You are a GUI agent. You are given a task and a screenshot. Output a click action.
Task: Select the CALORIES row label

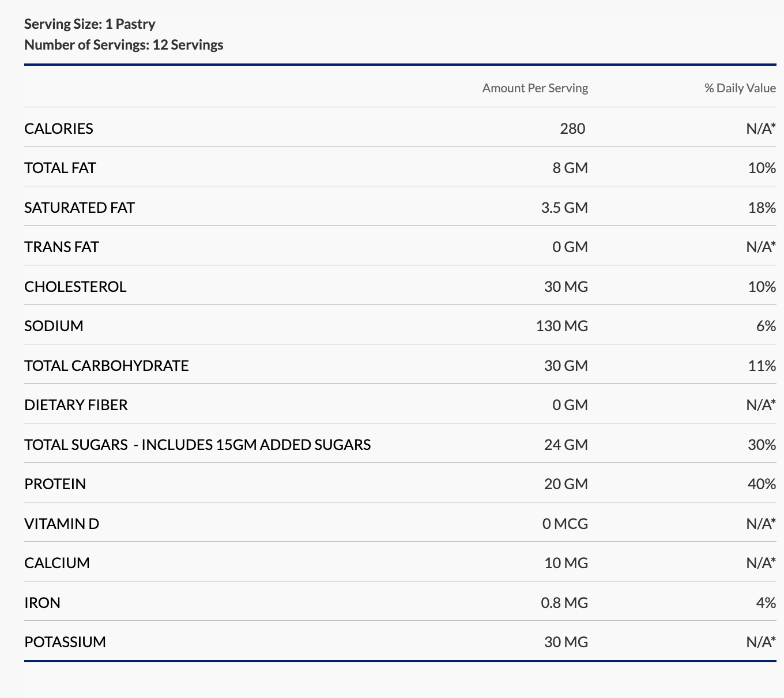[x=59, y=129]
